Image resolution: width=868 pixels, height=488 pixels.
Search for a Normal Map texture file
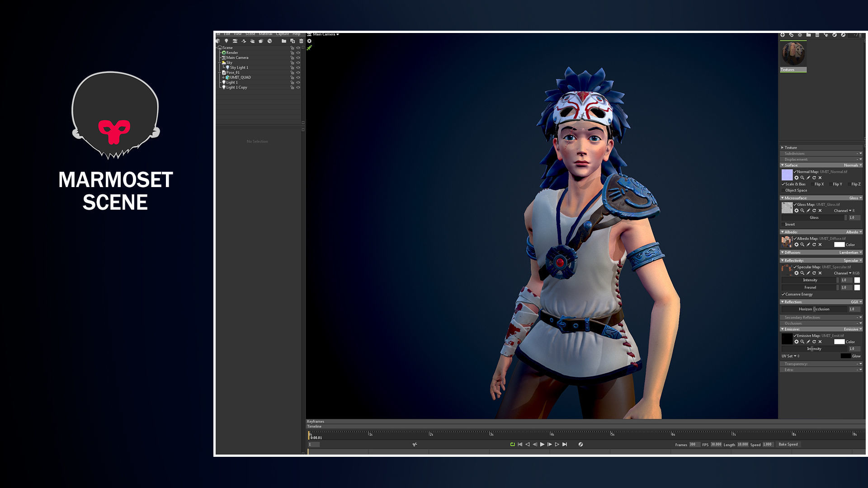802,178
